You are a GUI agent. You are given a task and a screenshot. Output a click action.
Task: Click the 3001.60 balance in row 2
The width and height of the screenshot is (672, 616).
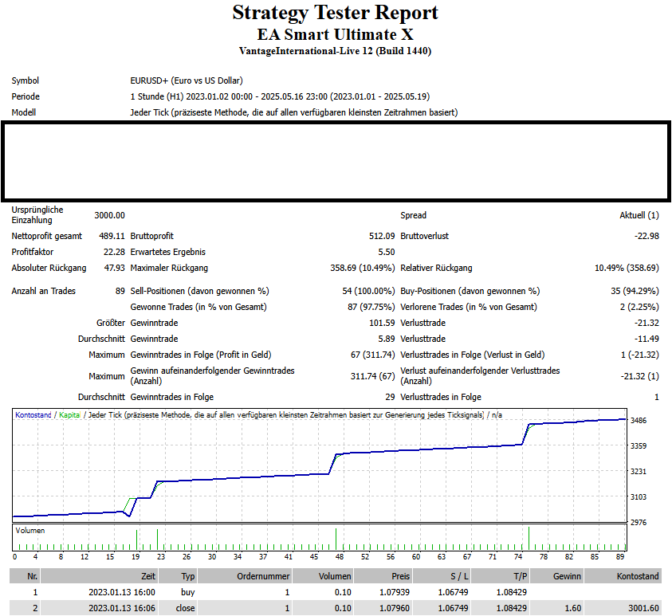(643, 608)
